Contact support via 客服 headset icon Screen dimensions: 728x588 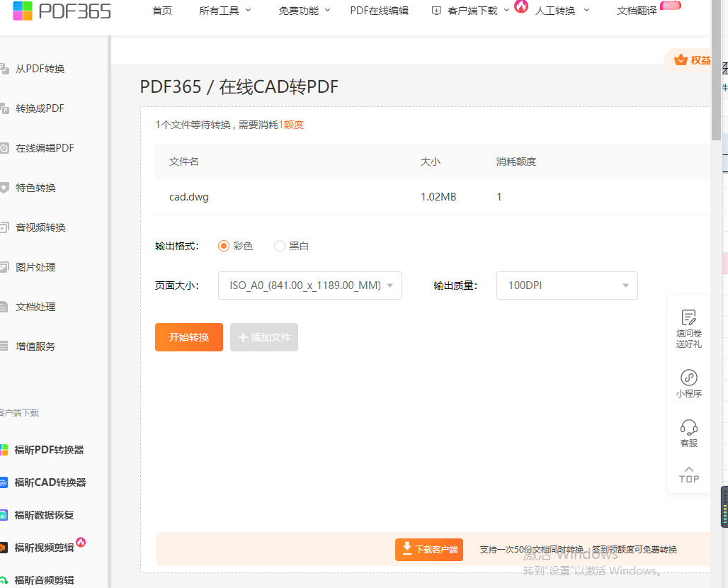688,427
